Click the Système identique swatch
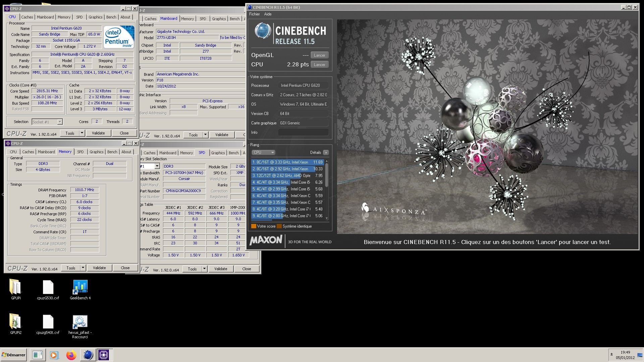This screenshot has height=362, width=644. 279,226
